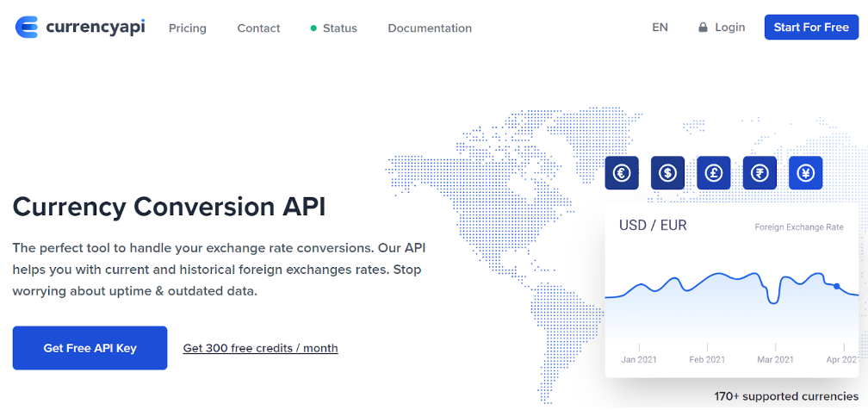Open the Pricing page
The width and height of the screenshot is (868, 410).
188,28
